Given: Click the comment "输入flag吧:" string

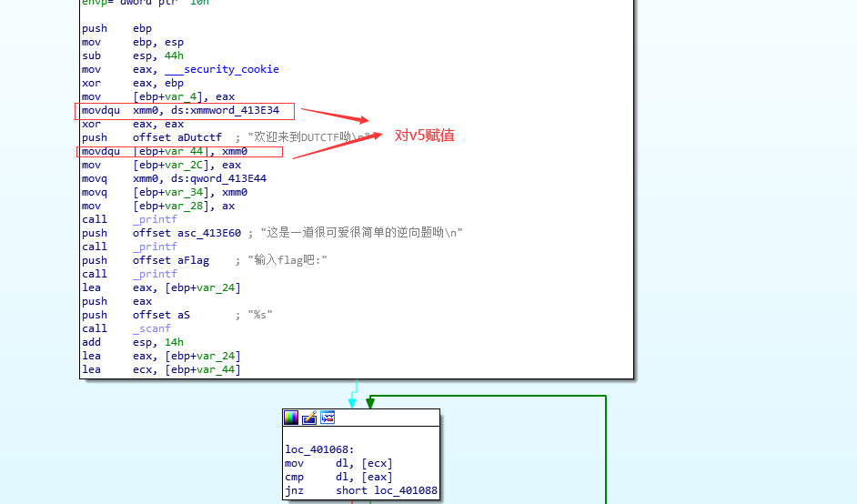Looking at the screenshot, I should (x=287, y=260).
